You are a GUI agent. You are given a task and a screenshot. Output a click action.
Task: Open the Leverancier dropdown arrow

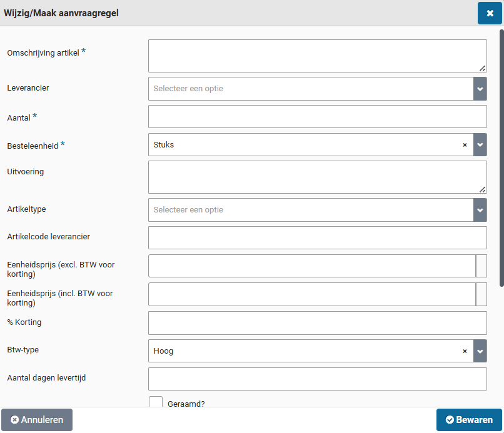coord(480,89)
